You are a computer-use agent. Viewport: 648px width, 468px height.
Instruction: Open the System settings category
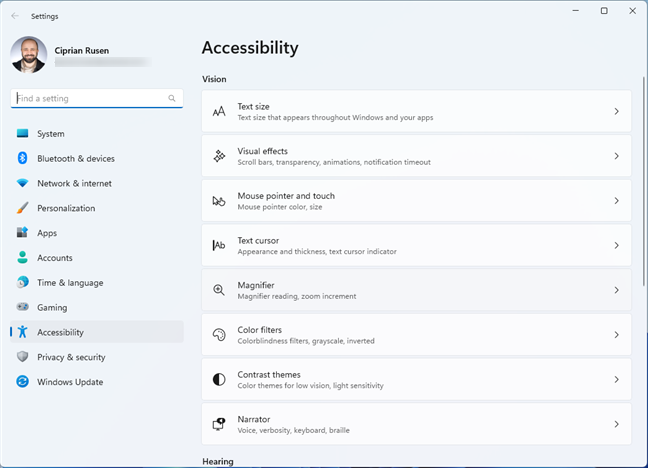click(x=97, y=134)
